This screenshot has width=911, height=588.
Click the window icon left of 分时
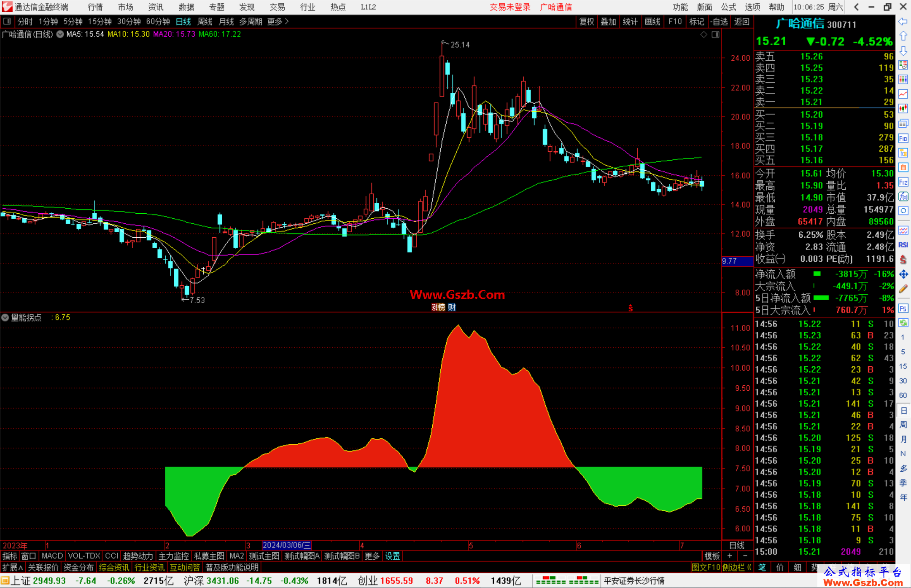(7, 21)
